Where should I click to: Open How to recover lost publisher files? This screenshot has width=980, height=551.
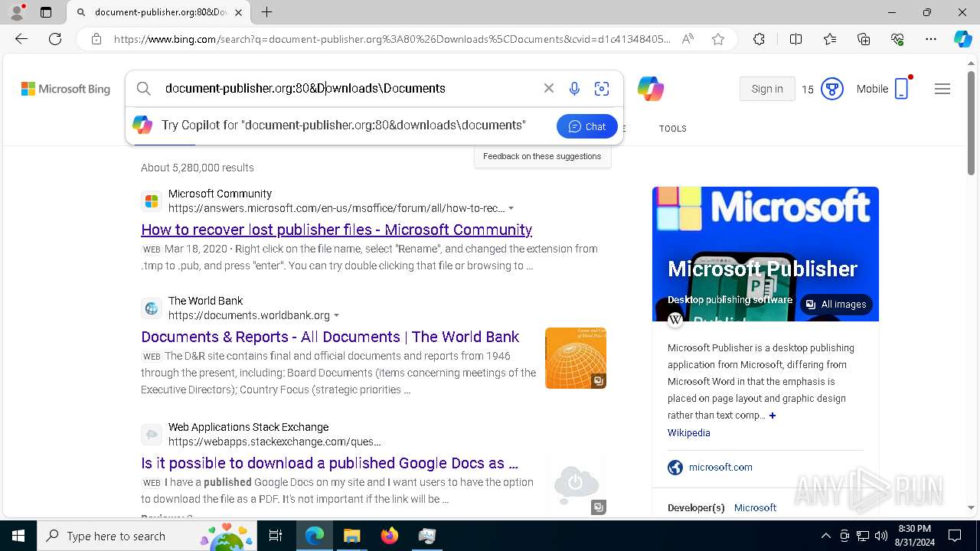[x=336, y=230]
